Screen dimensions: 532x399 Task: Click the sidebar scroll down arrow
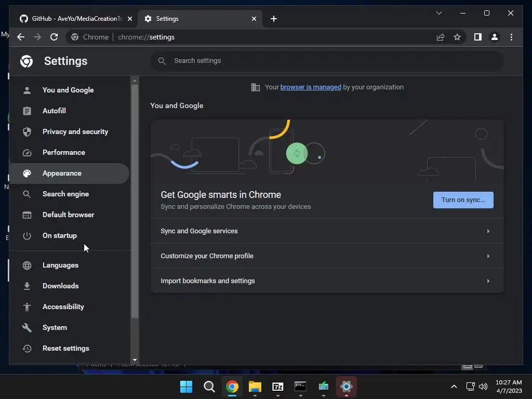[x=135, y=360]
